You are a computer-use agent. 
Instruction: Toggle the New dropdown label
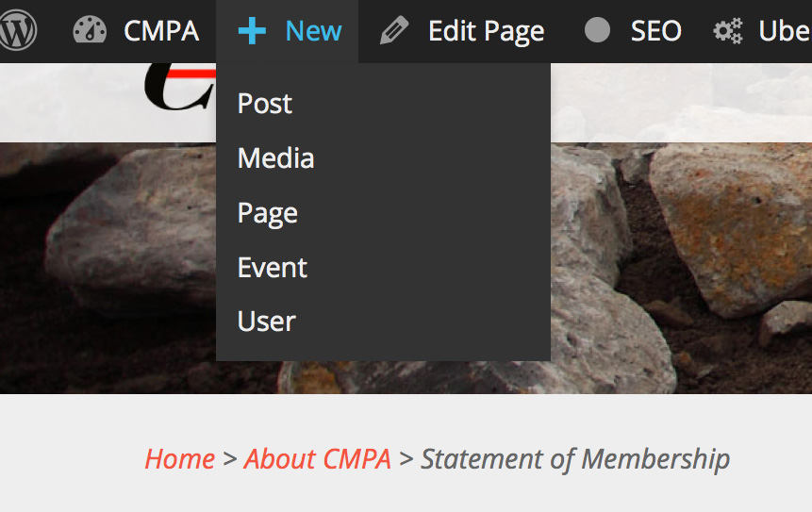[313, 31]
